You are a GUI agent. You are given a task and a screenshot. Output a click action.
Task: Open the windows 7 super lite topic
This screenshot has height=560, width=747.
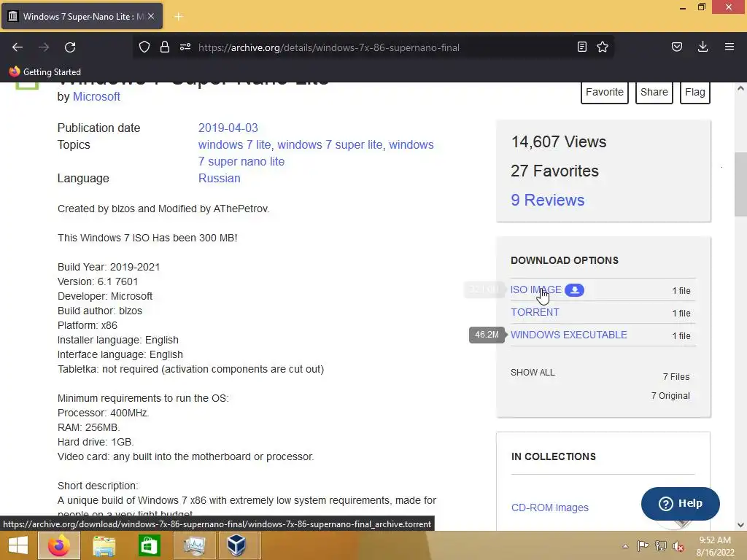coord(330,145)
